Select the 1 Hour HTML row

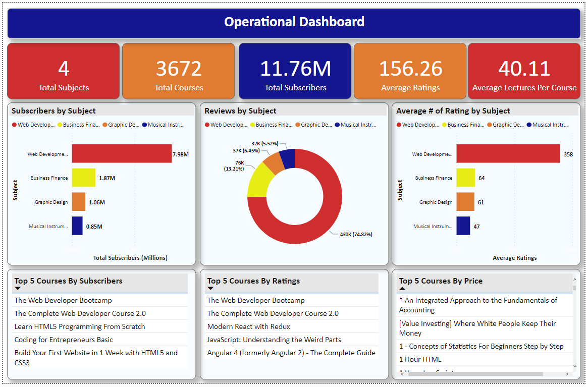(x=485, y=359)
